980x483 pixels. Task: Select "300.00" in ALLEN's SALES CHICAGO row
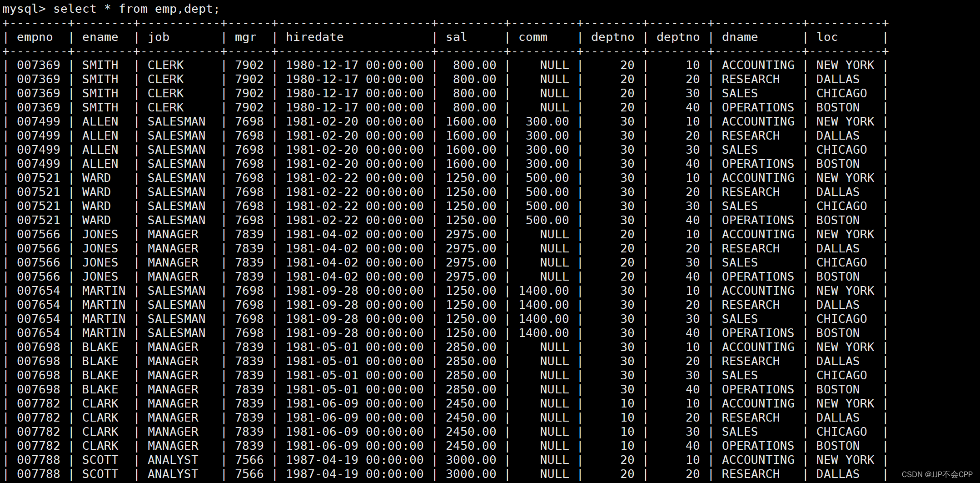(547, 150)
